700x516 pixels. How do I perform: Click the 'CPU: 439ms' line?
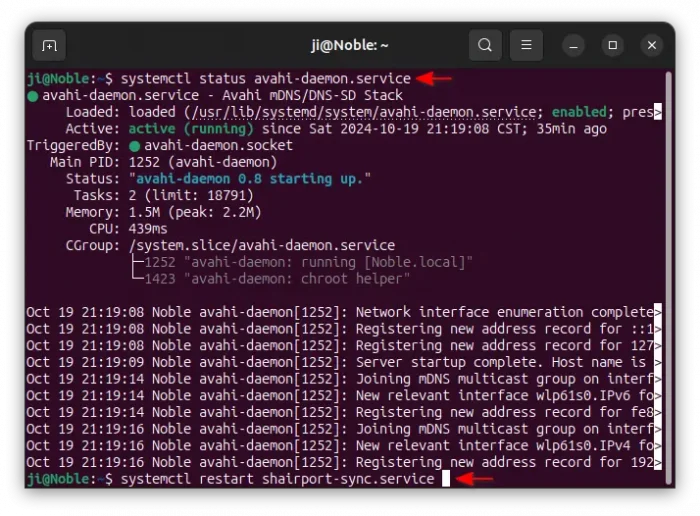pyautogui.click(x=128, y=229)
